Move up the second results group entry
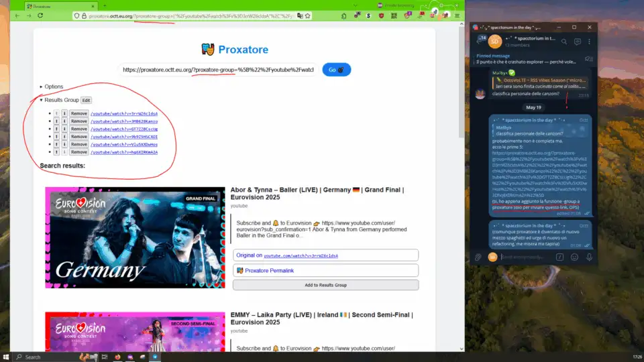This screenshot has width=644, height=362. click(56, 121)
